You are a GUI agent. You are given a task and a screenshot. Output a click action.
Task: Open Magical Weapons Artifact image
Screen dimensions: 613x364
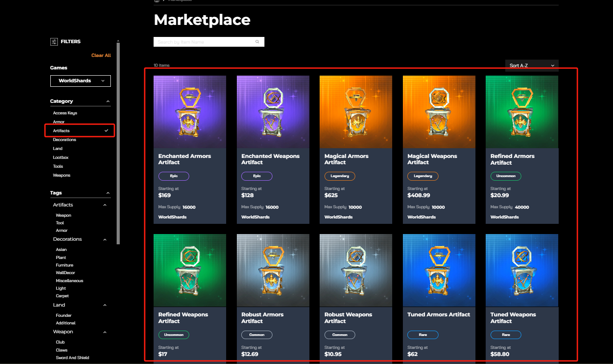(439, 112)
